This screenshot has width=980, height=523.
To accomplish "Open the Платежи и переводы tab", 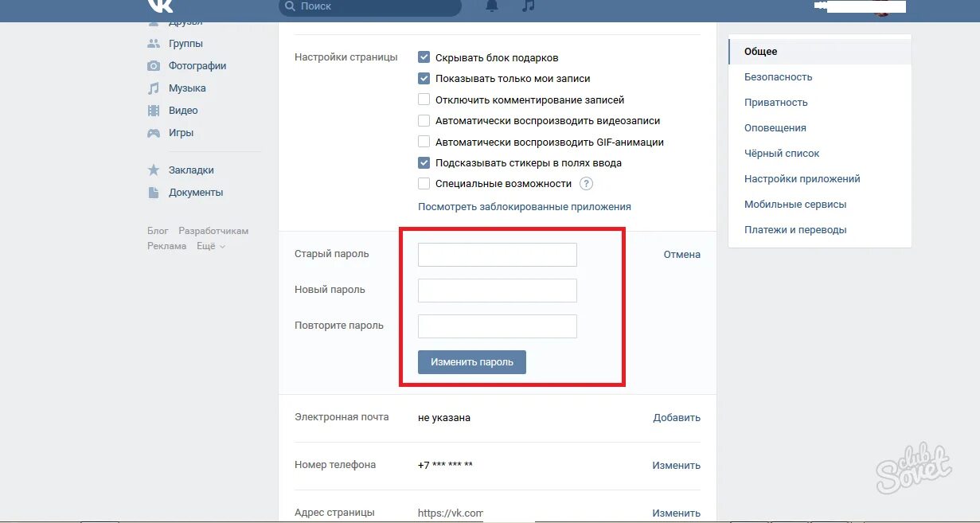I will tap(820, 230).
